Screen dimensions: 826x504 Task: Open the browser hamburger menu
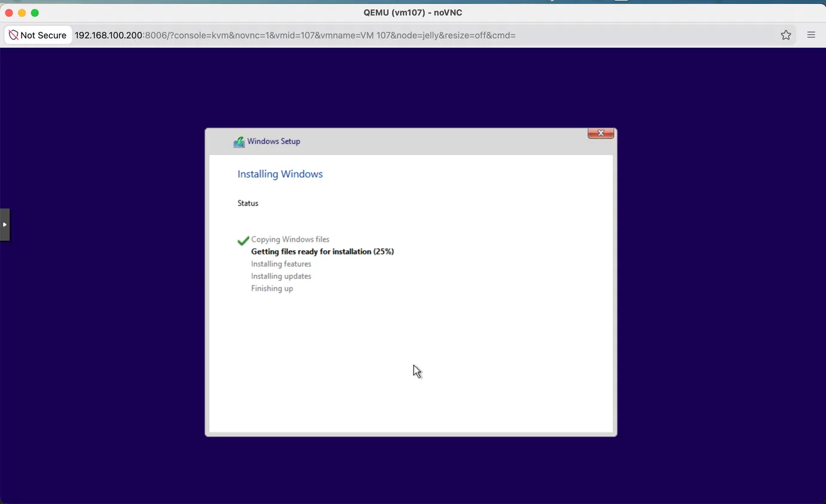click(x=811, y=35)
